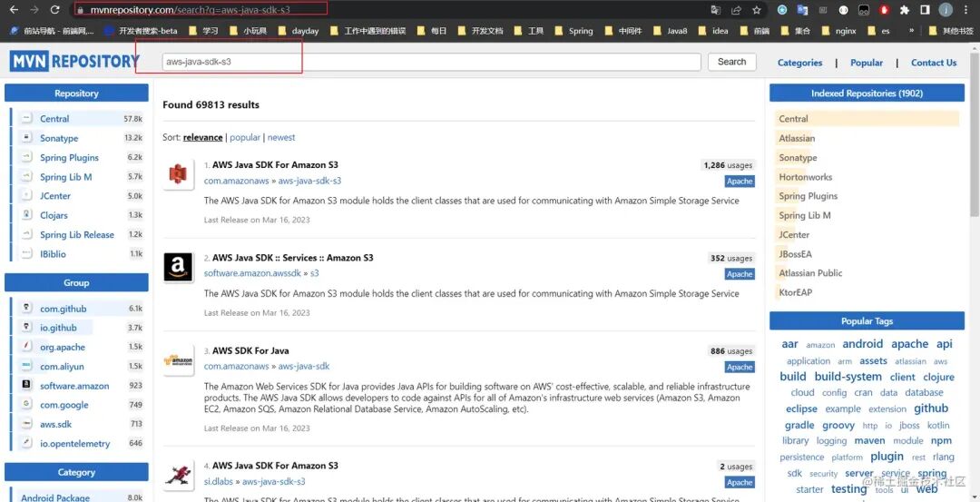Click the com.google group icon
The image size is (980, 502).
pos(27,405)
